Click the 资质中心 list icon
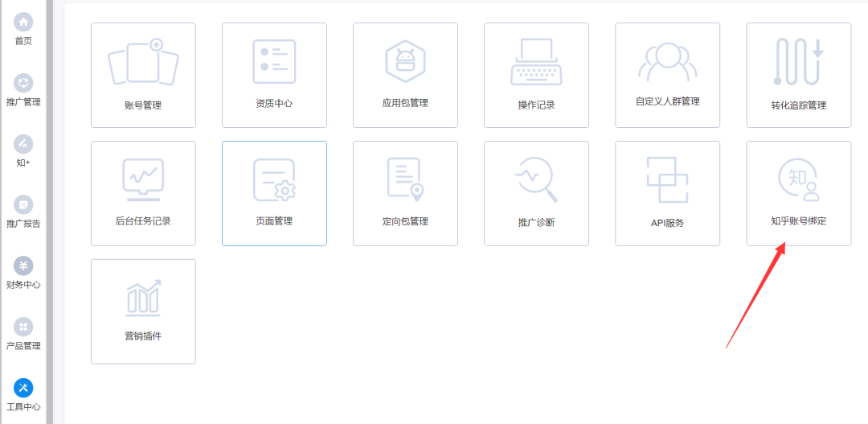The width and height of the screenshot is (868, 424). [274, 61]
